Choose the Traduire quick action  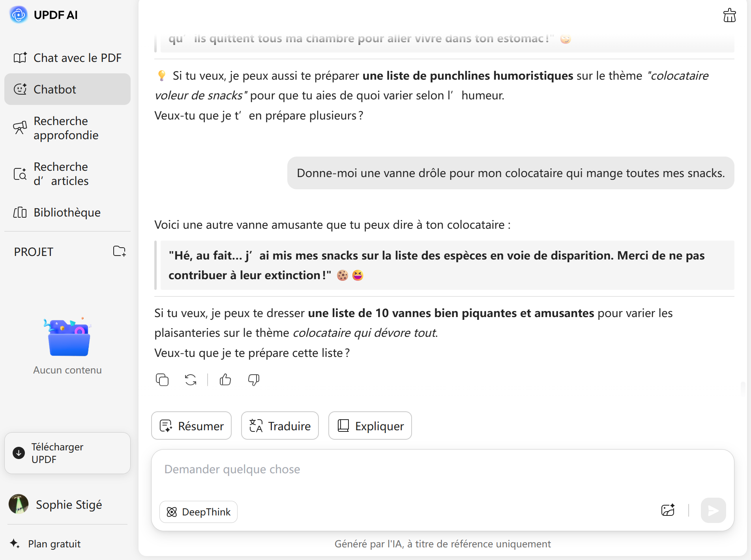click(x=280, y=426)
